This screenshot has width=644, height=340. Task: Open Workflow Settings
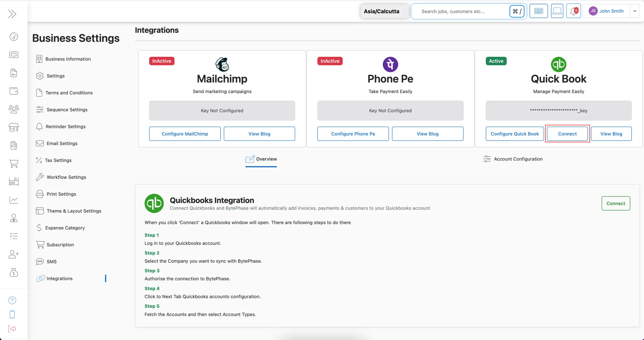tap(61, 177)
